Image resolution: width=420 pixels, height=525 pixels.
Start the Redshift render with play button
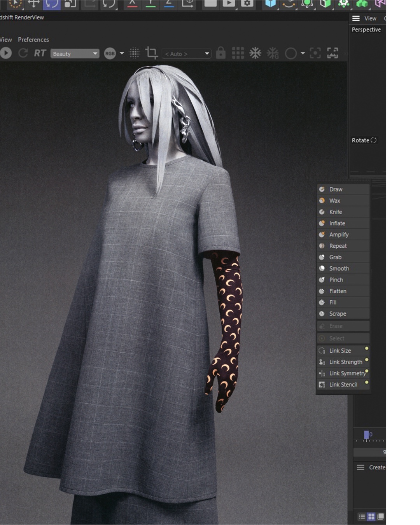pyautogui.click(x=5, y=53)
